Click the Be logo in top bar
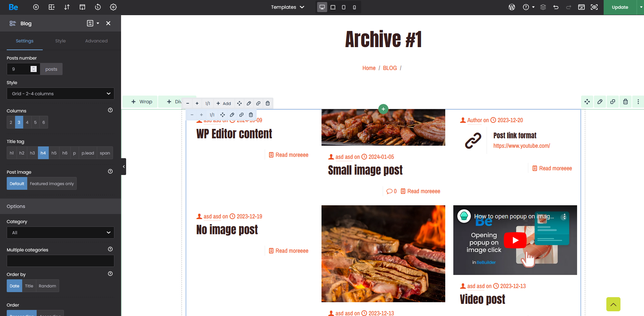Viewport: 644px width, 316px height. [13, 7]
